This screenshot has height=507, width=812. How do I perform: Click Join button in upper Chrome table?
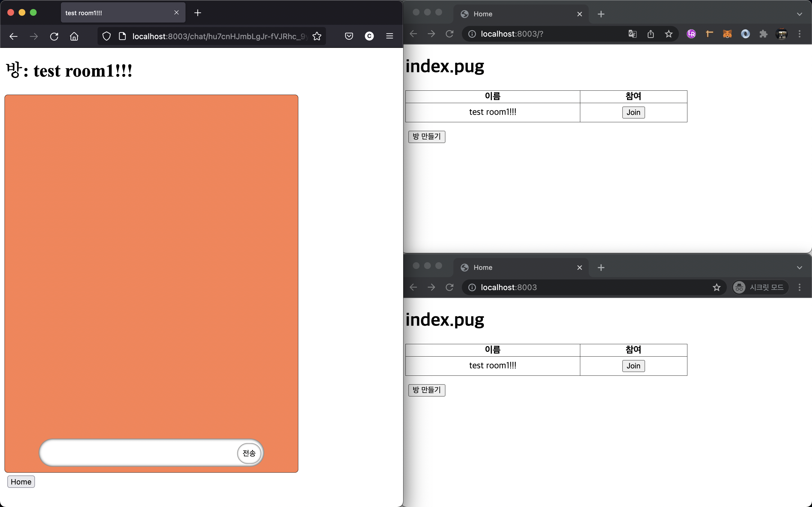pos(633,112)
